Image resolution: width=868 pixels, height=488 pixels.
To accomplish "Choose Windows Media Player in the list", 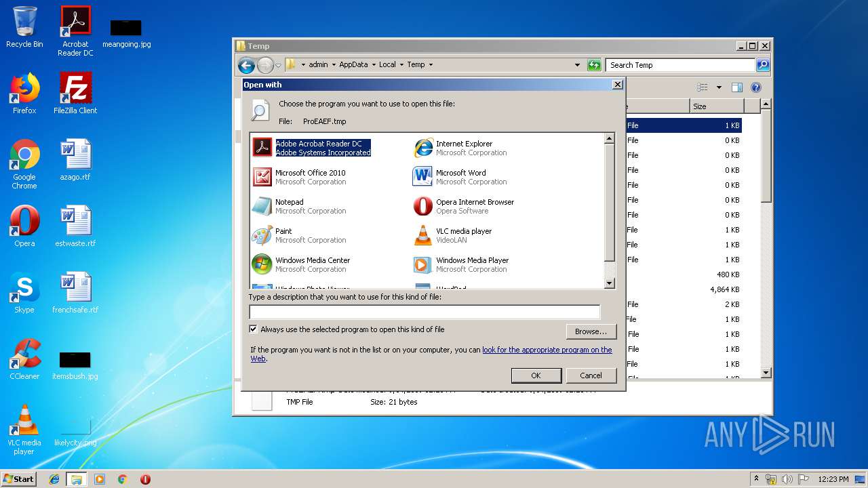I will point(461,264).
